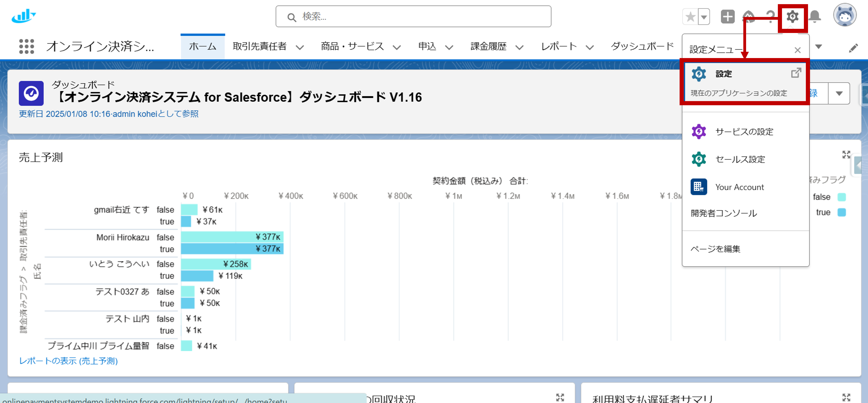
Task: Open the App Launcher waffle icon
Action: (x=26, y=47)
